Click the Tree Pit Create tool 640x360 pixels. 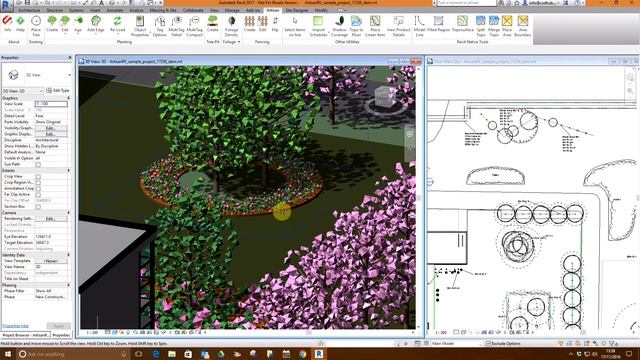tap(213, 24)
